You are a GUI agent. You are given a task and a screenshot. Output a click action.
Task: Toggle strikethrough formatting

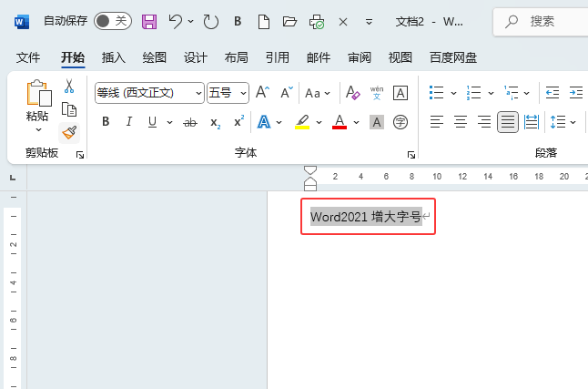click(190, 122)
